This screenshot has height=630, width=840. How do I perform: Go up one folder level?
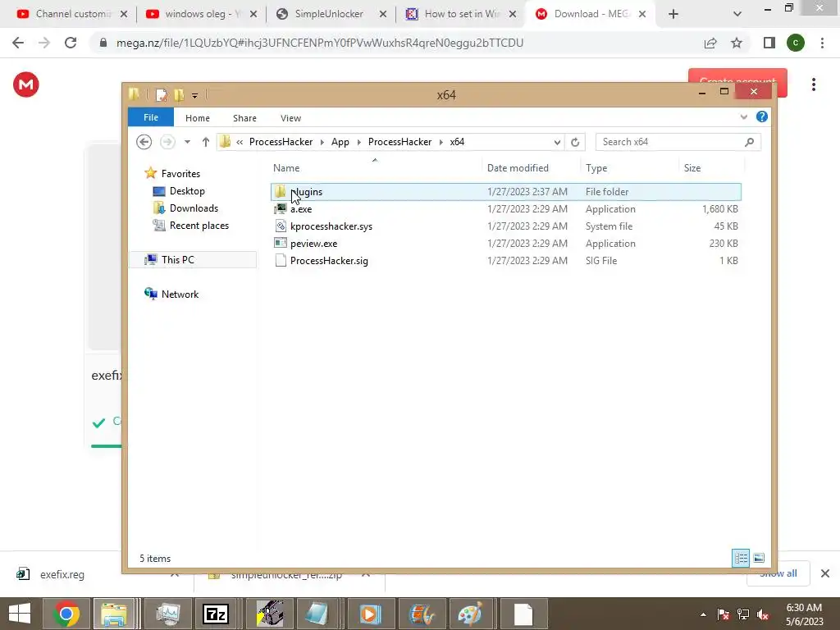206,142
